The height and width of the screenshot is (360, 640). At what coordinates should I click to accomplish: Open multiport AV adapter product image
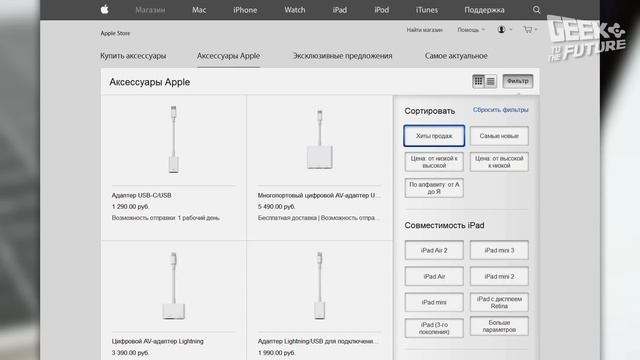click(x=320, y=139)
